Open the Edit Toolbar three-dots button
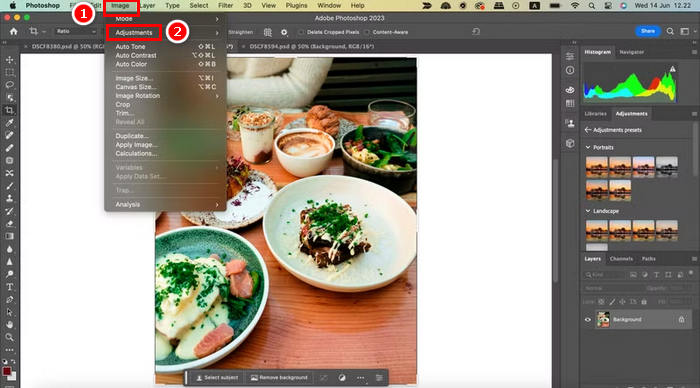The height and width of the screenshot is (388, 700). pyautogui.click(x=9, y=350)
